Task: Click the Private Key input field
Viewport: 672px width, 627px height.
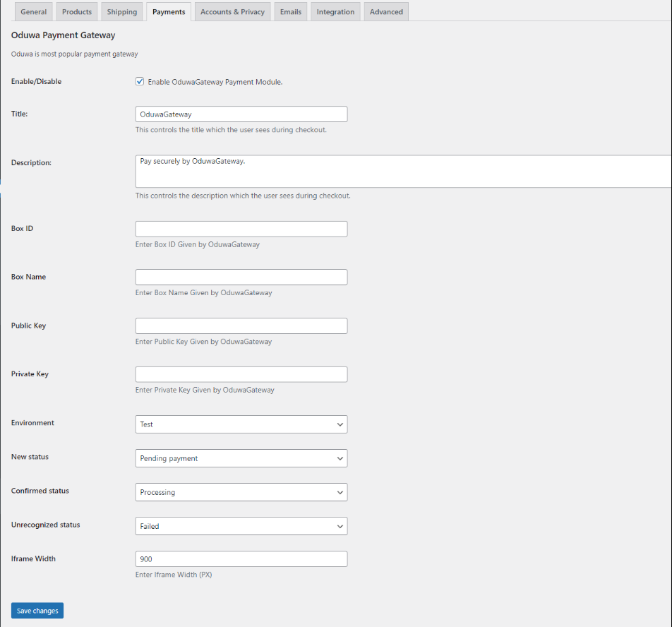Action: [241, 374]
